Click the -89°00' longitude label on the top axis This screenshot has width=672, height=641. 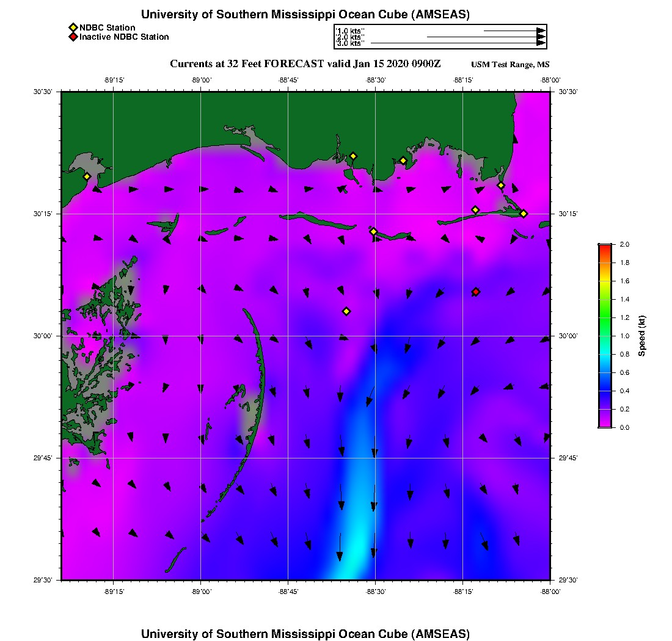point(201,80)
